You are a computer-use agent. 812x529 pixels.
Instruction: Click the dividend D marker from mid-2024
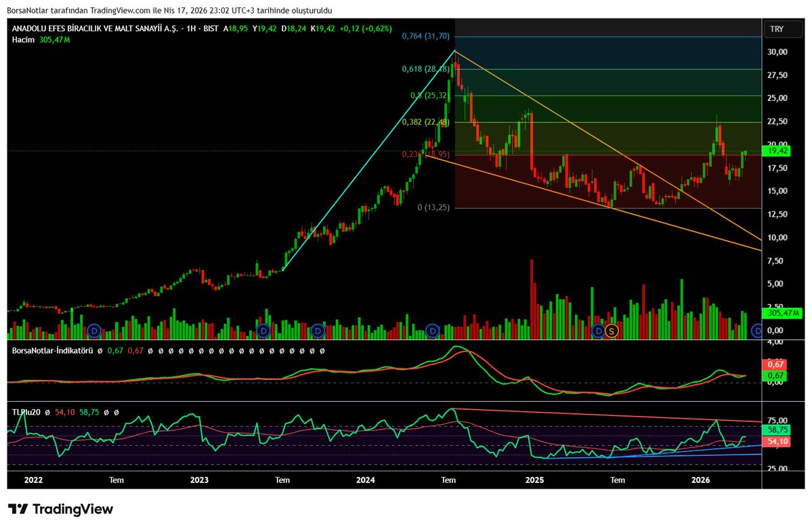tap(432, 330)
